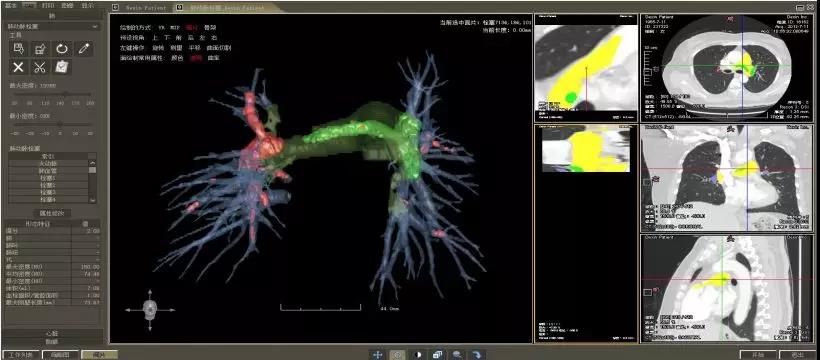Select MIP rendering mode option
The width and height of the screenshot is (820, 360).
(174, 27)
